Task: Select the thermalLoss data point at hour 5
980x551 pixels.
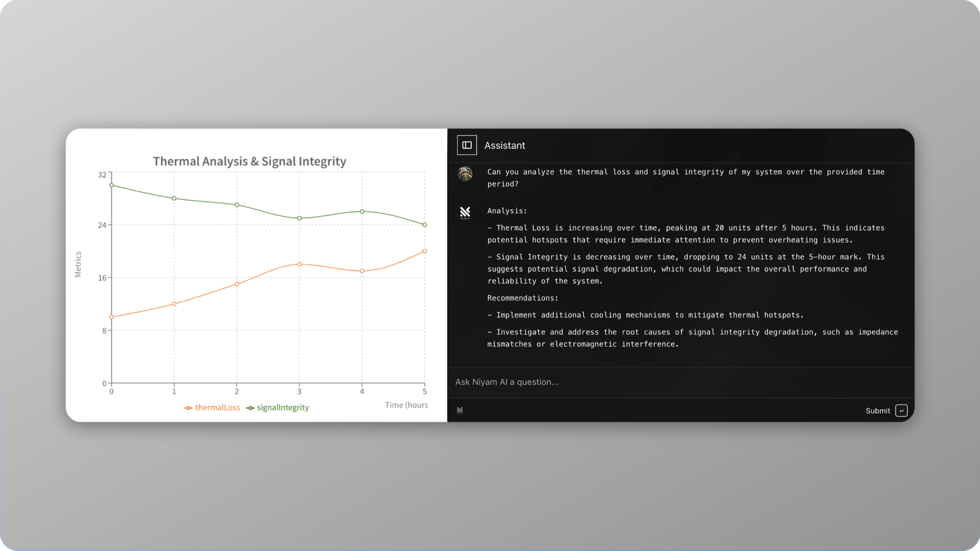Action: tap(424, 251)
